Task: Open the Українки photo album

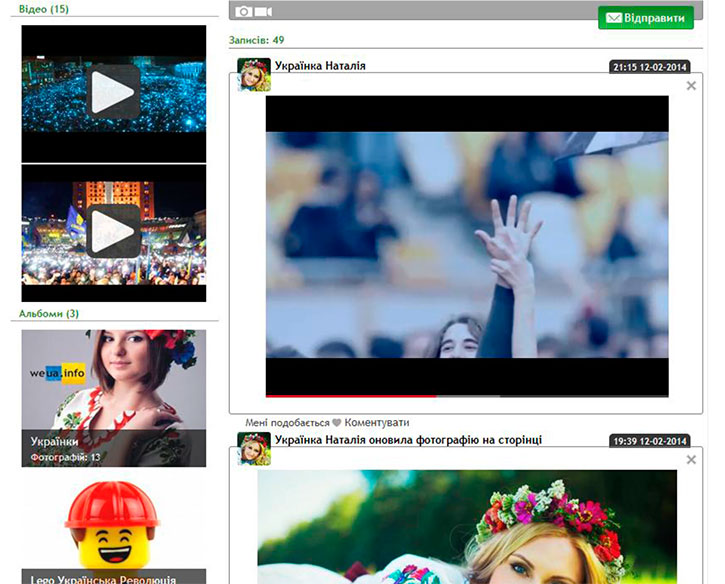Action: tap(114, 398)
